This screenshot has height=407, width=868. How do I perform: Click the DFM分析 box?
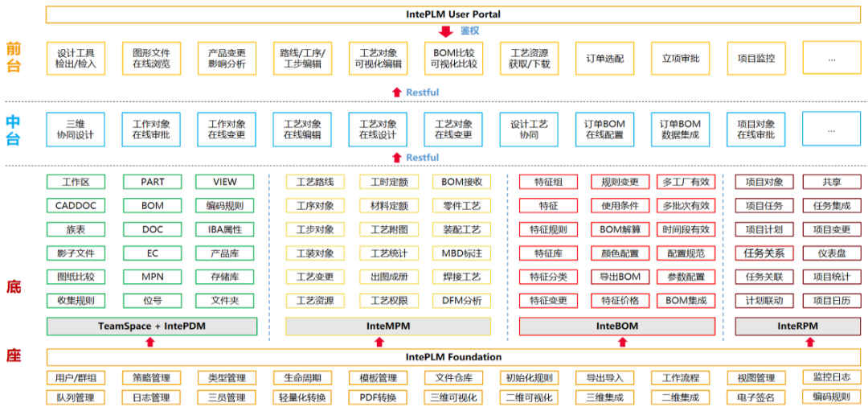coord(461,301)
